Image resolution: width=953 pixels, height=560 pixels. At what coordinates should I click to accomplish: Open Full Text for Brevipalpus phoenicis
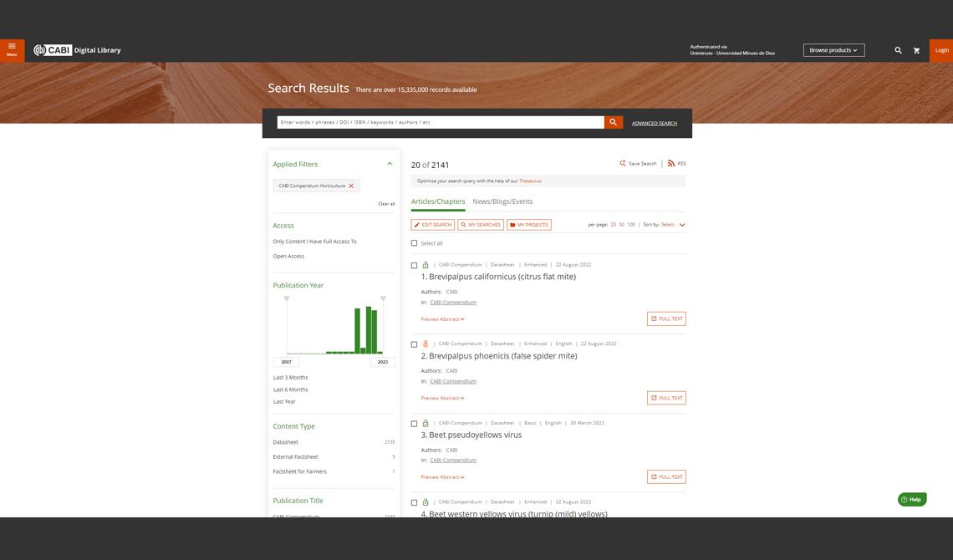pos(666,398)
